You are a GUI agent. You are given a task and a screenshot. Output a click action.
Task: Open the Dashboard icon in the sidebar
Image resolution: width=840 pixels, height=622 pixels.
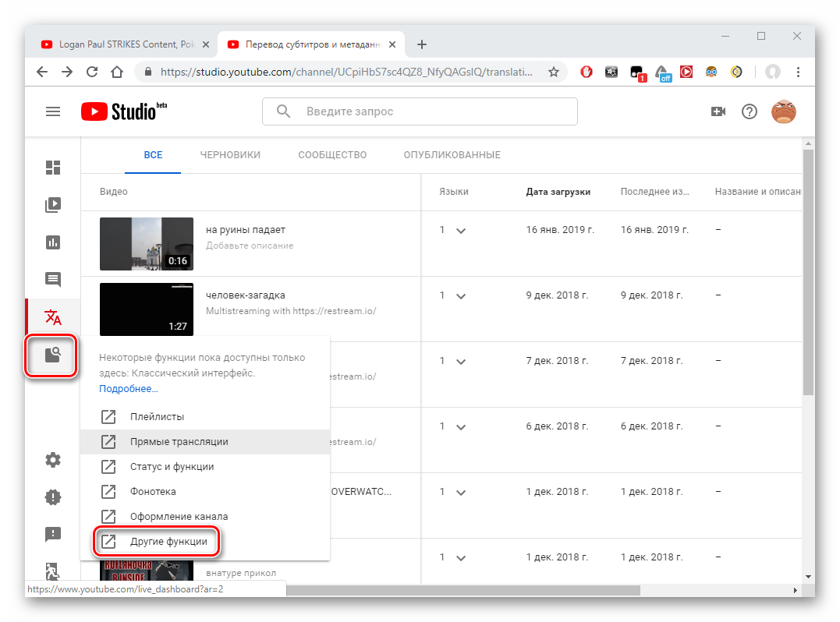tap(52, 168)
